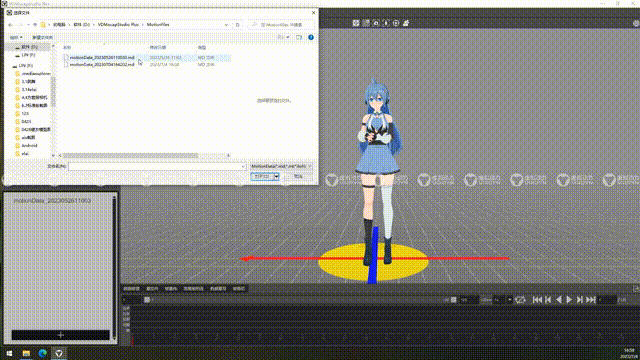Screen dimensions: 640x360
Task: Refresh the file dialog folder view
Action: [238, 25]
